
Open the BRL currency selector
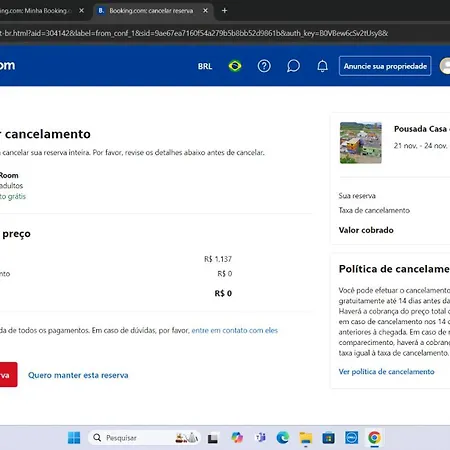[205, 66]
